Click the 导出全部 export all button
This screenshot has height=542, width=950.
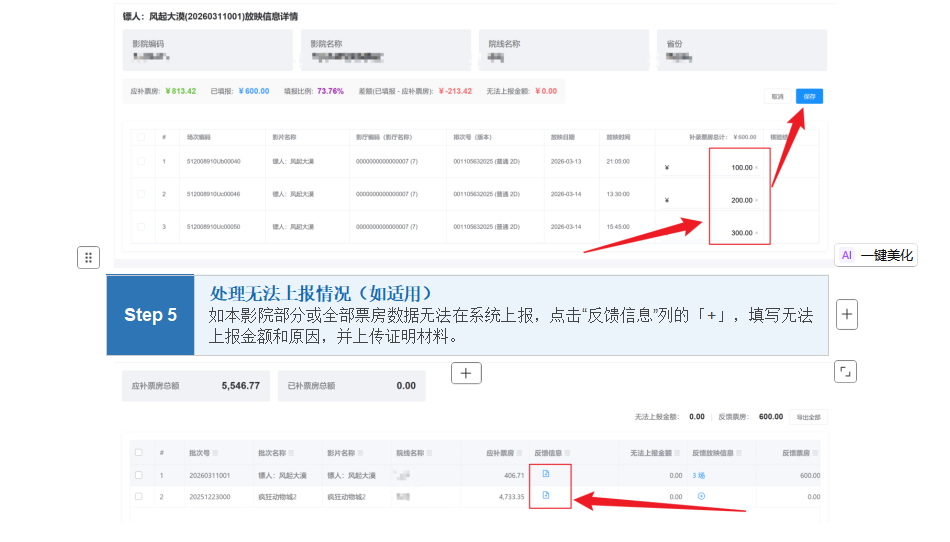pyautogui.click(x=808, y=417)
